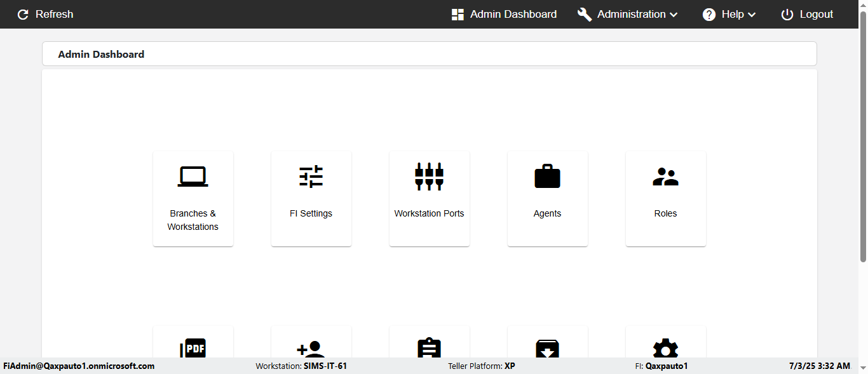Click the Admin Dashboard page heading
Viewport: 868px width, 374px height.
coord(101,55)
